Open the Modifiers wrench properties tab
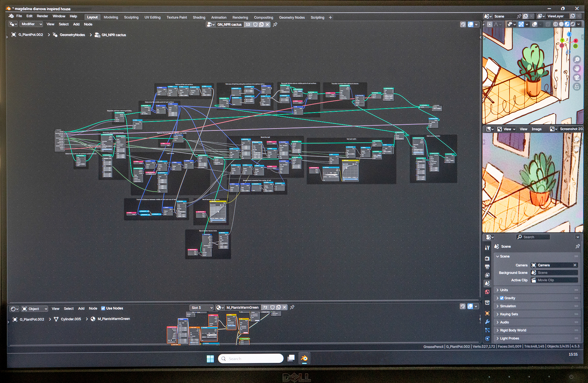Image resolution: width=588 pixels, height=383 pixels. [x=487, y=322]
